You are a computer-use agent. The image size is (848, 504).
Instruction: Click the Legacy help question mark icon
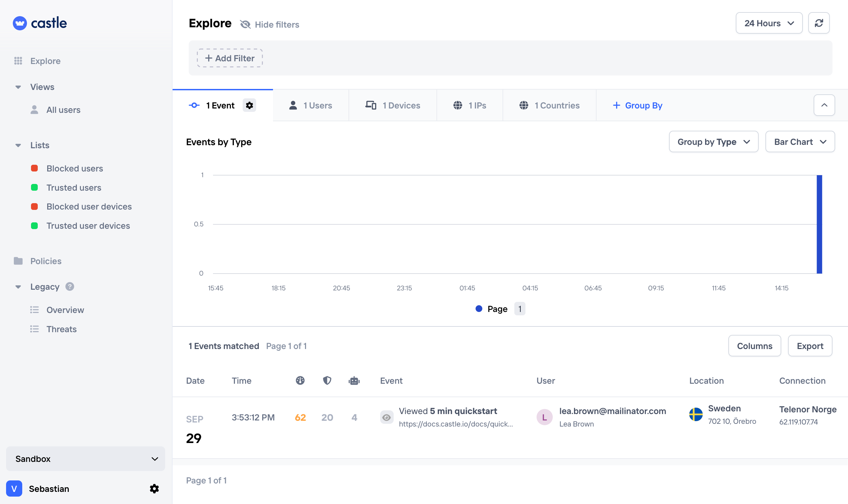(x=70, y=287)
